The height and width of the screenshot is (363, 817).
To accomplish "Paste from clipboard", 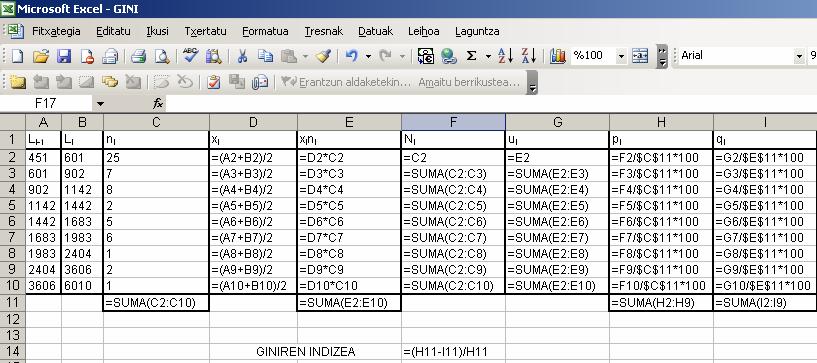I will [x=288, y=56].
